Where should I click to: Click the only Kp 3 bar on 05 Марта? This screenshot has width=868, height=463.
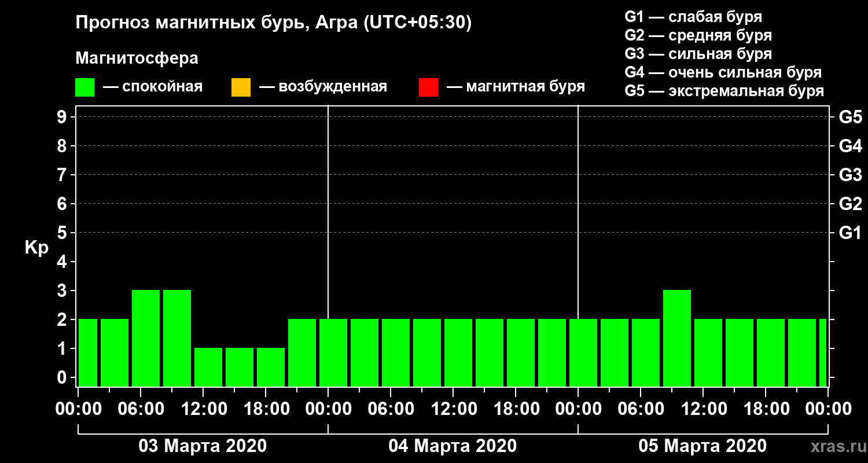click(677, 338)
